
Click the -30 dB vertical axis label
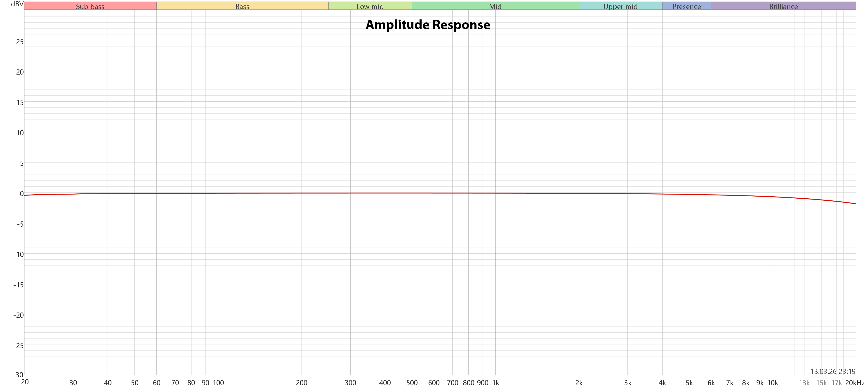tap(18, 374)
